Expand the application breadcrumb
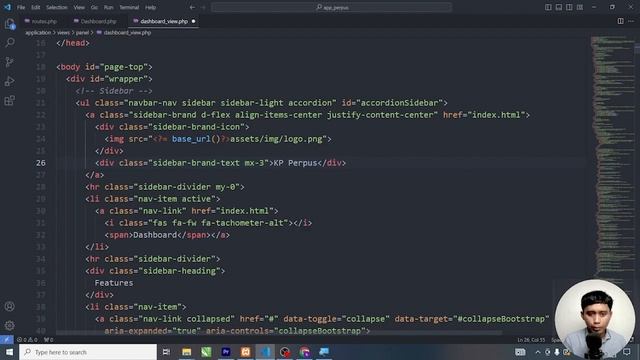This screenshot has height=360, width=640. coord(38,33)
